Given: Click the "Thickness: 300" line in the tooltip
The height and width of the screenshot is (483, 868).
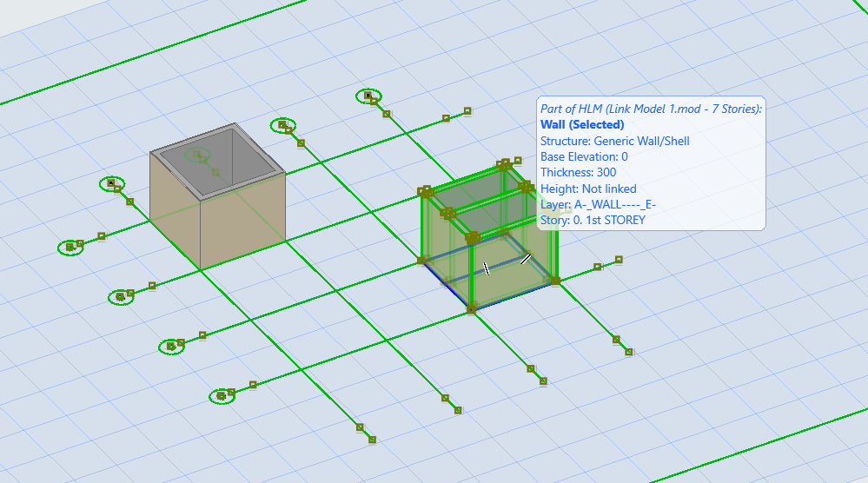Looking at the screenshot, I should coord(579,172).
